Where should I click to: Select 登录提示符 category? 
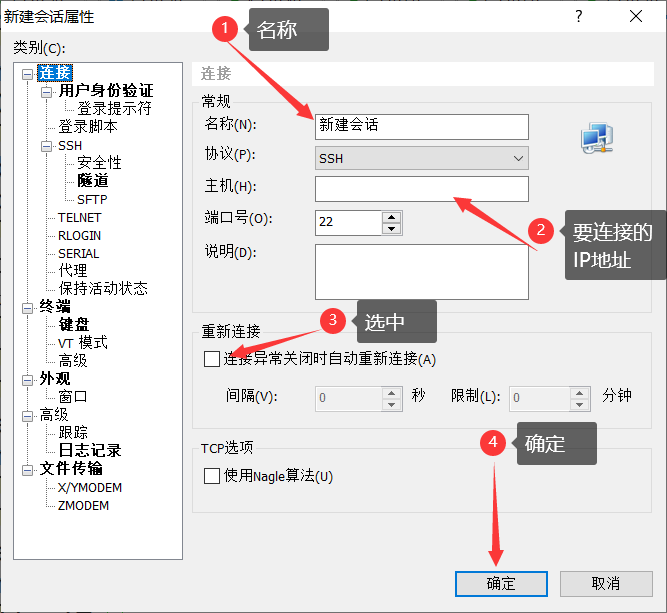pyautogui.click(x=114, y=108)
